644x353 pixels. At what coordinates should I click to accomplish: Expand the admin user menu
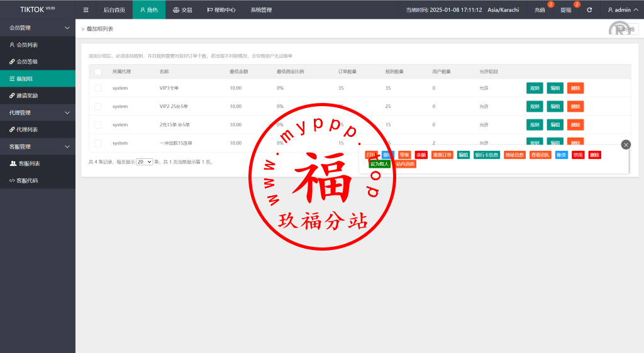tap(621, 10)
